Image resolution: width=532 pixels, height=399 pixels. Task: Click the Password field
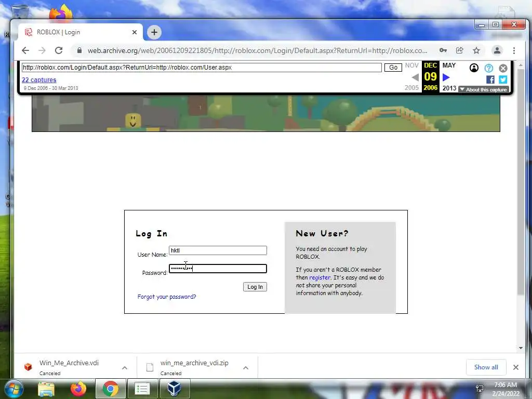click(218, 269)
